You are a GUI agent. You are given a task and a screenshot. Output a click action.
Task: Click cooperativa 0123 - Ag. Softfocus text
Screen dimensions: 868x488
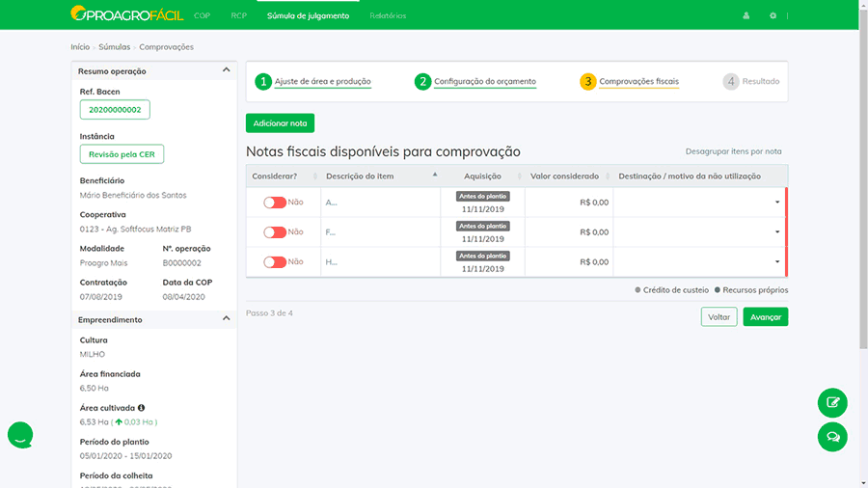tap(135, 230)
